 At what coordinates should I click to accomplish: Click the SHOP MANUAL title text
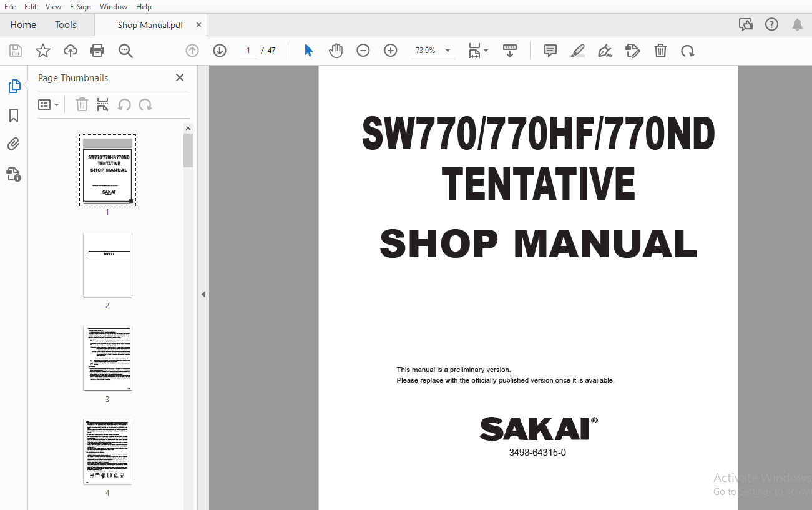point(539,244)
